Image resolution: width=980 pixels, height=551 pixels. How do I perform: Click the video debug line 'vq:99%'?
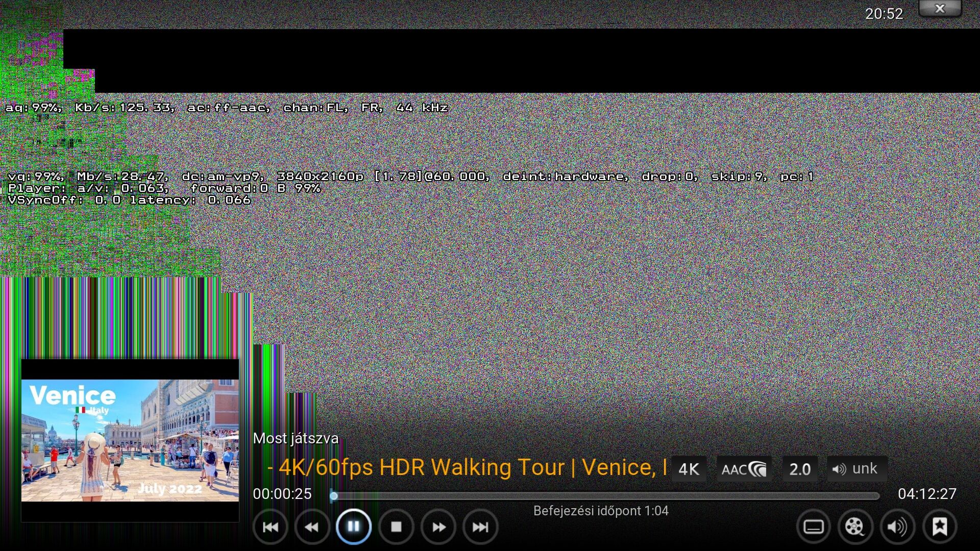(411, 177)
